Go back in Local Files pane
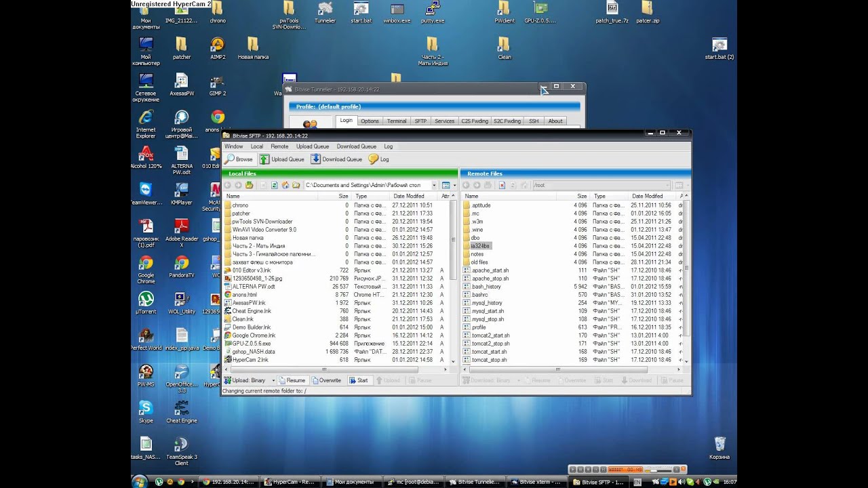The width and height of the screenshot is (868, 488). [x=228, y=185]
